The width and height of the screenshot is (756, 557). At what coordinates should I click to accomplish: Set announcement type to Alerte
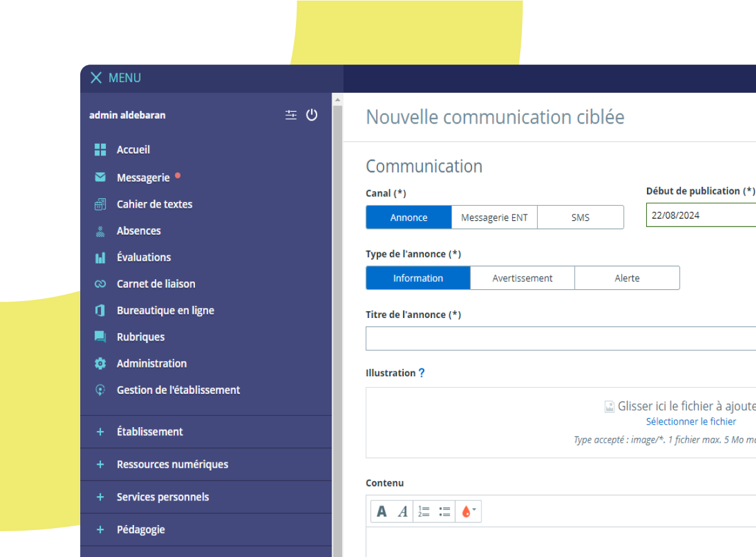[x=627, y=278]
